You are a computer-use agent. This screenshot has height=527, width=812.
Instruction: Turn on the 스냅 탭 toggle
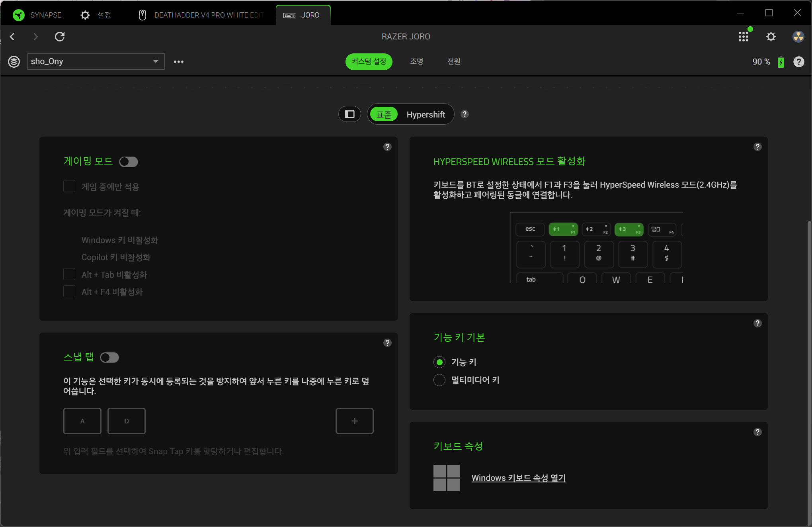pyautogui.click(x=109, y=358)
